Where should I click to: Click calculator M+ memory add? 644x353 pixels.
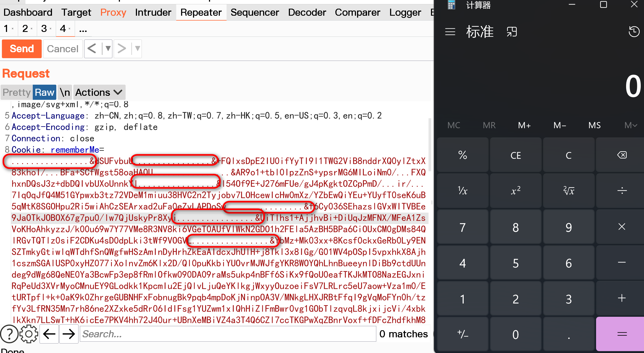tap(524, 125)
